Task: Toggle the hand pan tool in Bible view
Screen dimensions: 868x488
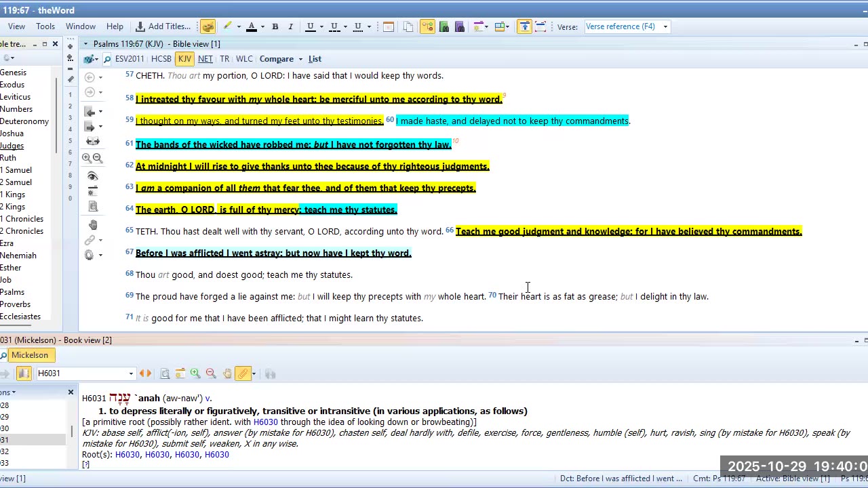Action: pos(93,225)
